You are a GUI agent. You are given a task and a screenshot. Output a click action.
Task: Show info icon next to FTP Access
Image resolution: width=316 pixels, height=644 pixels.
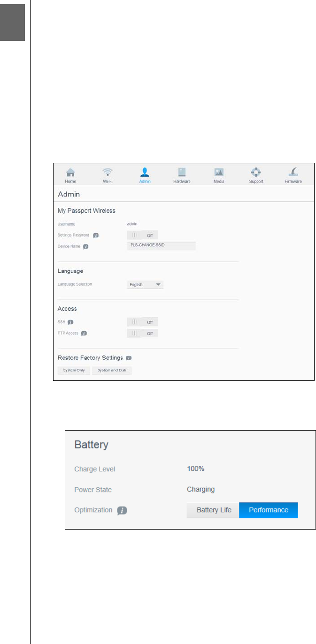[84, 333]
